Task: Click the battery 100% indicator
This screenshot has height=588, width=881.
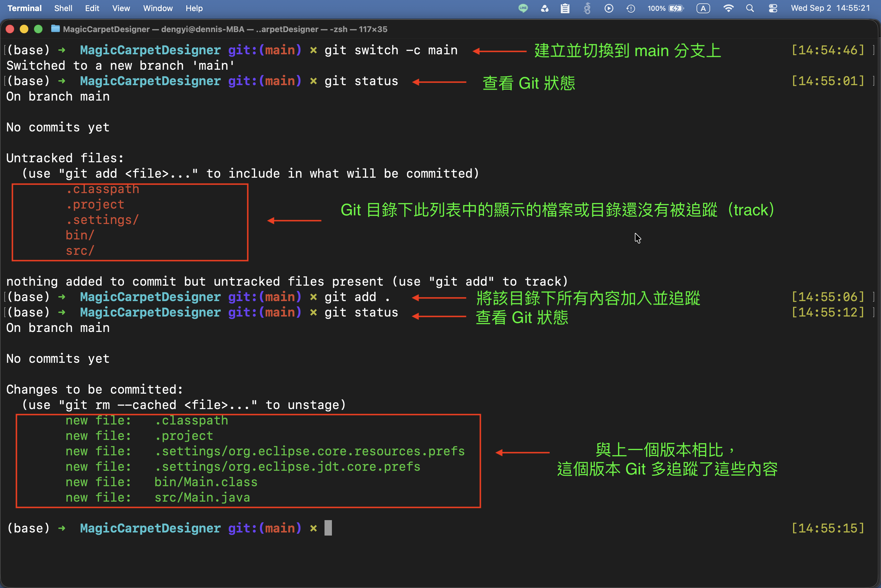Action: click(666, 8)
